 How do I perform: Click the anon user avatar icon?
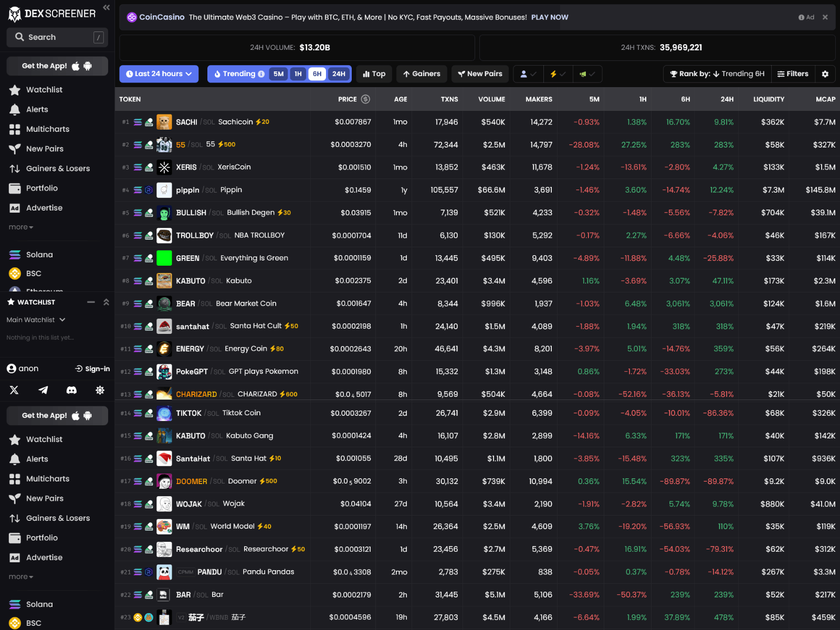[x=12, y=369]
